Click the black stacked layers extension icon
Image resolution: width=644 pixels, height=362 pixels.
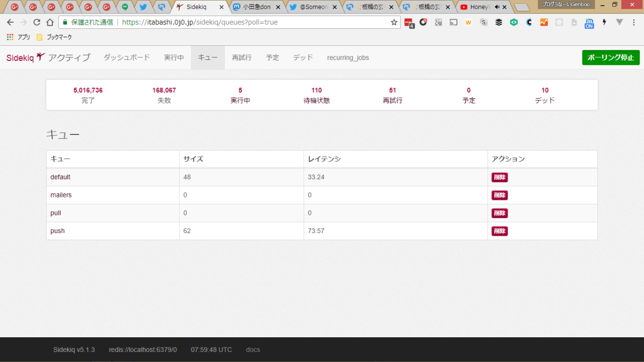click(499, 22)
